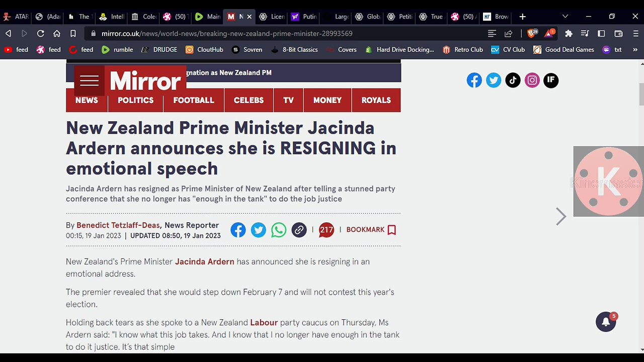Open Mirror's Twitter page icon at top right
Screen dimensions: 644x362
(494, 80)
